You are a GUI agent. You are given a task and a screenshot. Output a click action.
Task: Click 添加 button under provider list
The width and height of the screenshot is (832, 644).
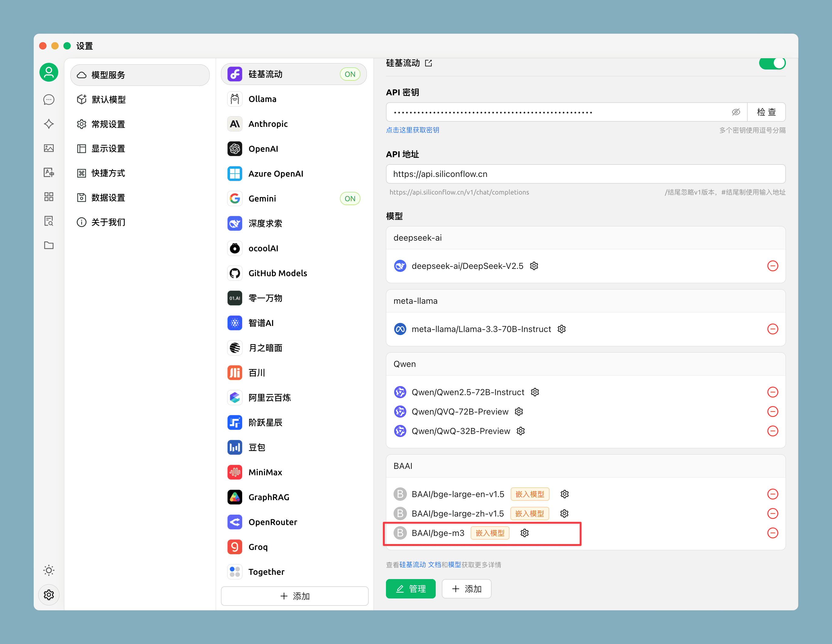pos(294,596)
